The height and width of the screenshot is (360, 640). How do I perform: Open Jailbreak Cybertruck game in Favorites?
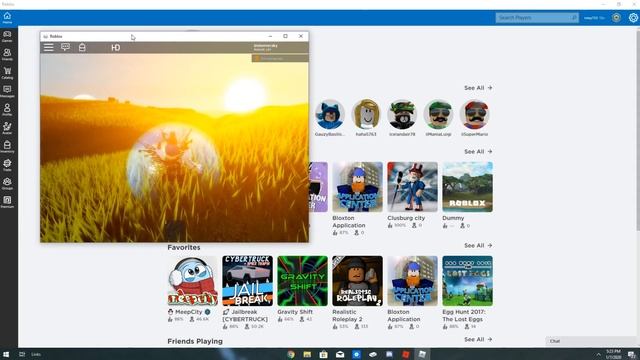pos(247,281)
